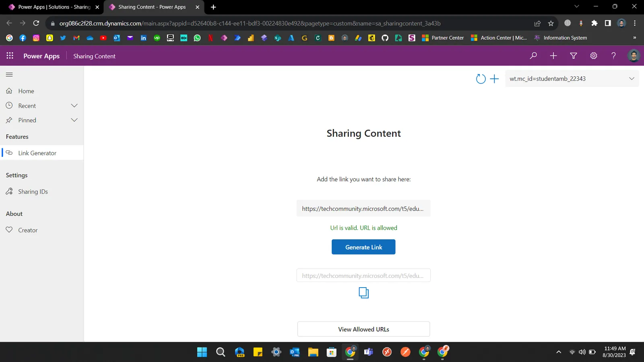
Task: Expand the Recent section chevron
Action: tap(74, 106)
